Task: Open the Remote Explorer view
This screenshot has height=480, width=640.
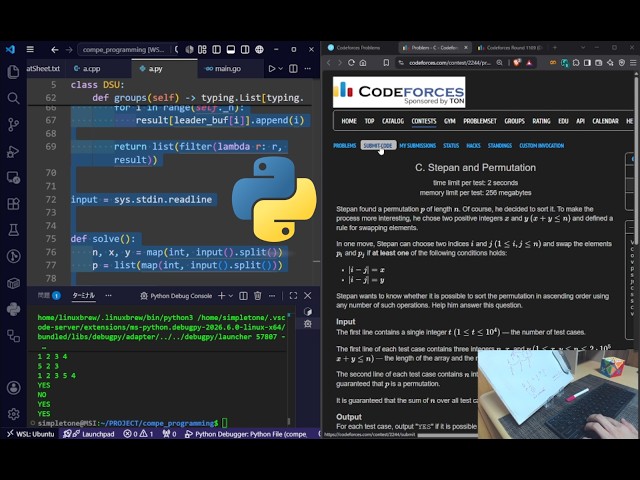Action: pyautogui.click(x=13, y=178)
